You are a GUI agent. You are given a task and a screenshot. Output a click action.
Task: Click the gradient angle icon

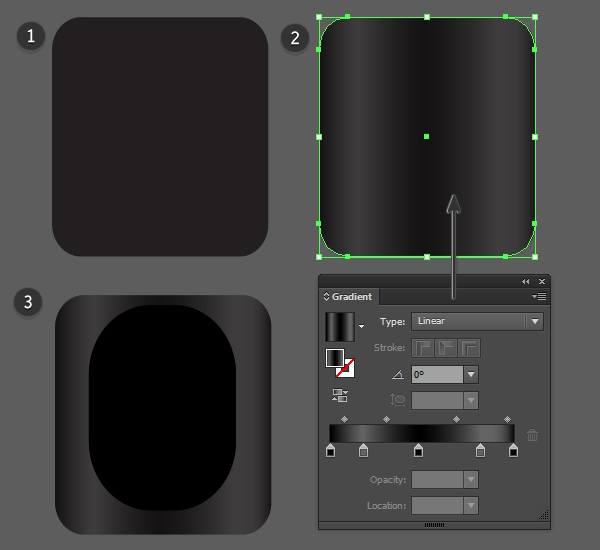tap(398, 374)
